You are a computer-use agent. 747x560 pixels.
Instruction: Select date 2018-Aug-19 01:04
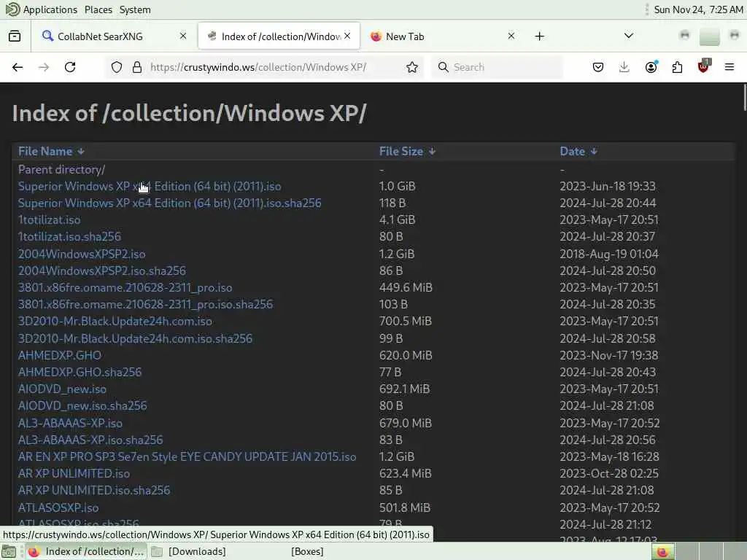pyautogui.click(x=609, y=254)
